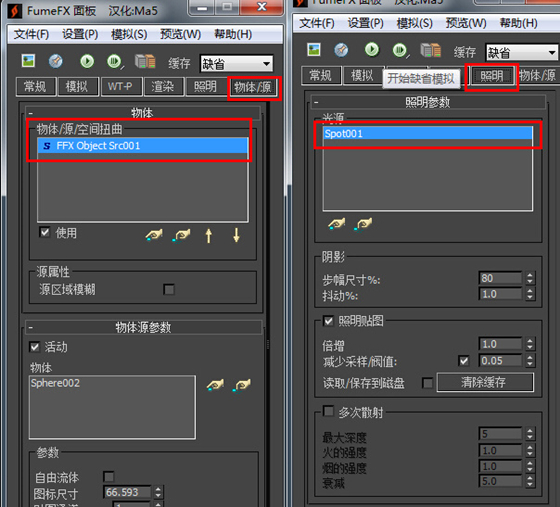This screenshot has height=507, width=560.
Task: Switch to 常规 tab in right window
Action: point(320,75)
